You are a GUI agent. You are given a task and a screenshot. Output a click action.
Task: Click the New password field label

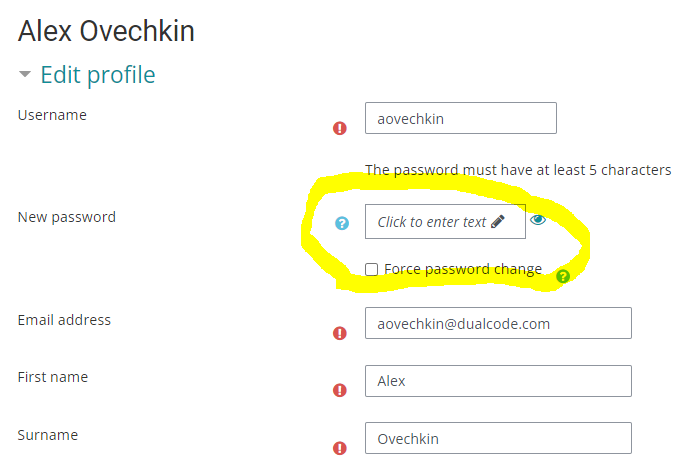point(67,217)
